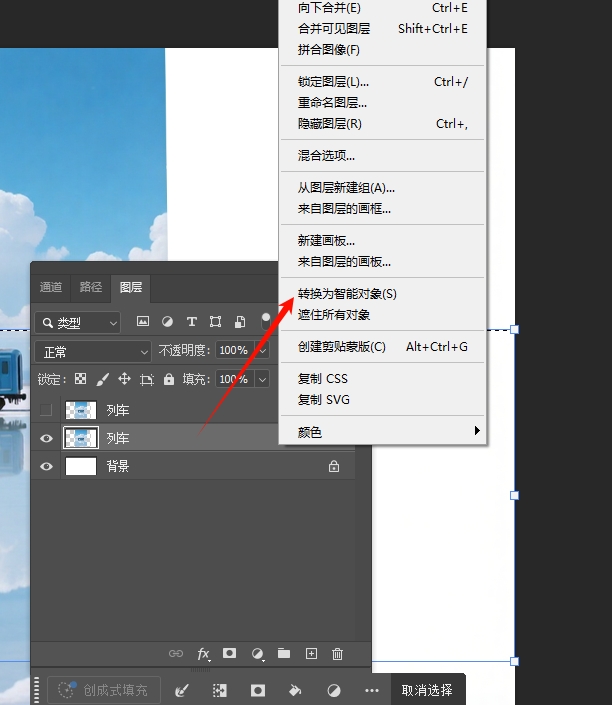Image resolution: width=612 pixels, height=705 pixels.
Task: Choose New Artboard (新建画板) entry
Action: click(x=382, y=241)
